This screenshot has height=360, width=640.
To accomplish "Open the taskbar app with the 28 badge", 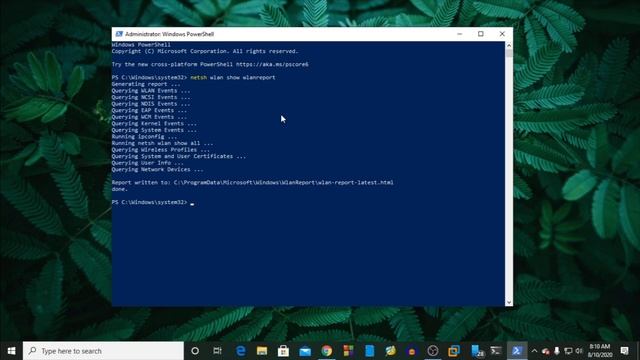I will coord(476,351).
